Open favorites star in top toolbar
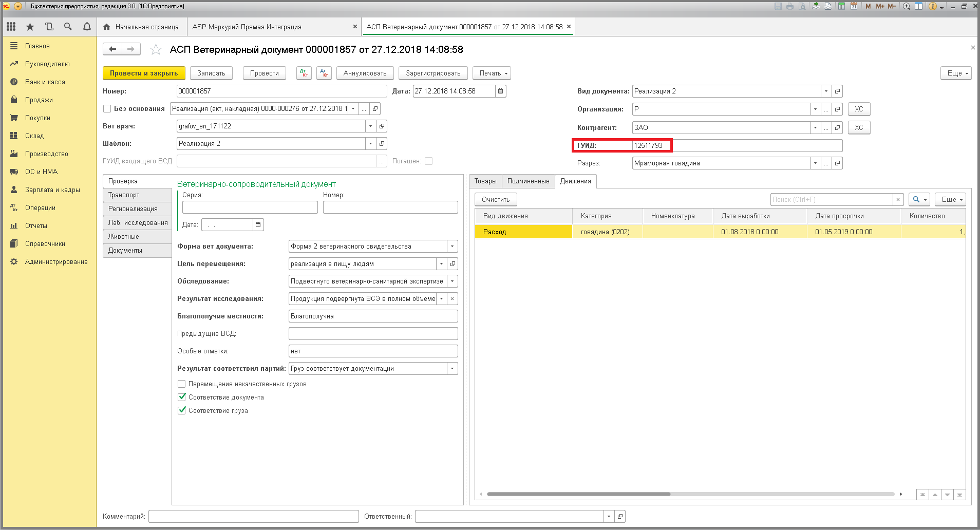This screenshot has width=980, height=530. pyautogui.click(x=30, y=27)
